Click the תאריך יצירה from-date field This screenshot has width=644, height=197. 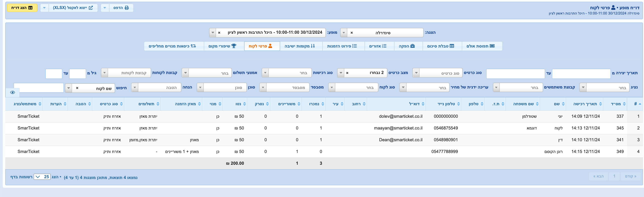point(581,74)
